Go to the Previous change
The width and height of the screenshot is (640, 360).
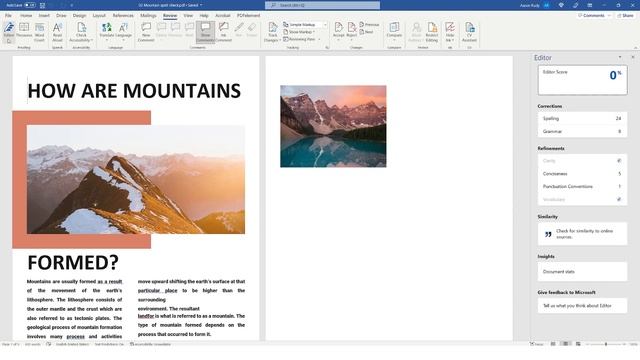pos(369,24)
